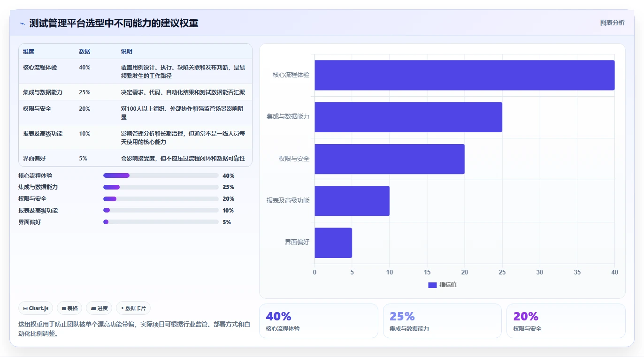Screen dimensions: 644x357
Task: Click the 图表分析 label at top right
Action: point(612,23)
